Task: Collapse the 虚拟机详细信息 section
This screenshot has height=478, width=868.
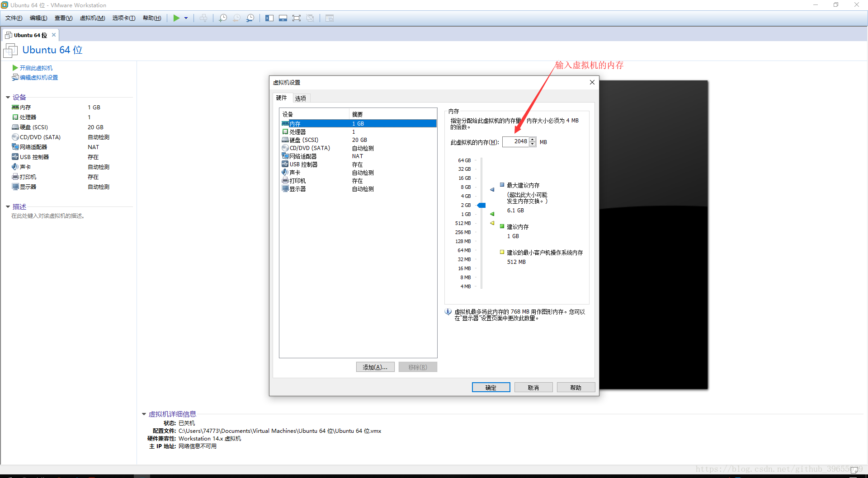Action: [144, 414]
